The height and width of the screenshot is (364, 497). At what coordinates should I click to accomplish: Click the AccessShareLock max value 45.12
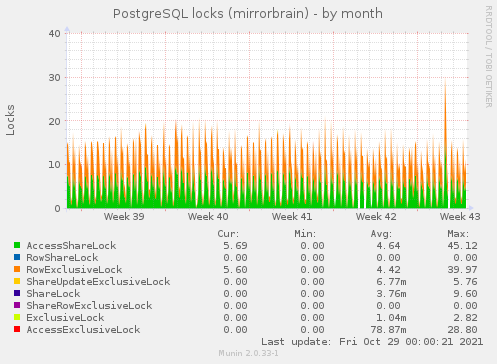[x=463, y=246]
